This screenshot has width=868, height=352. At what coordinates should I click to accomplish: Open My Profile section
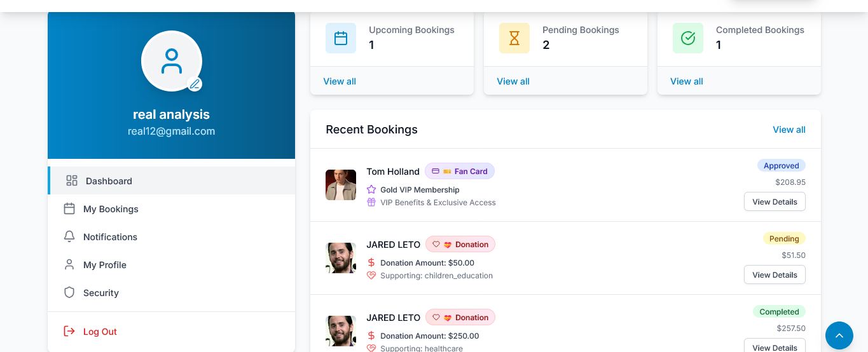click(x=171, y=264)
